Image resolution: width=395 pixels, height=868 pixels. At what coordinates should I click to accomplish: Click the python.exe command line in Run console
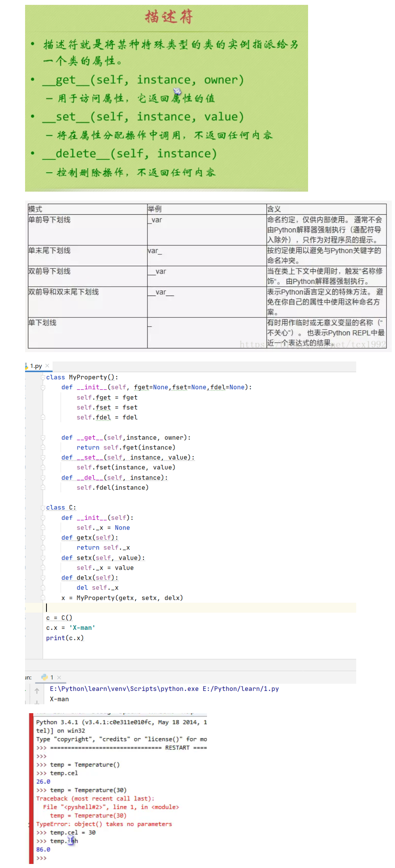pyautogui.click(x=164, y=689)
